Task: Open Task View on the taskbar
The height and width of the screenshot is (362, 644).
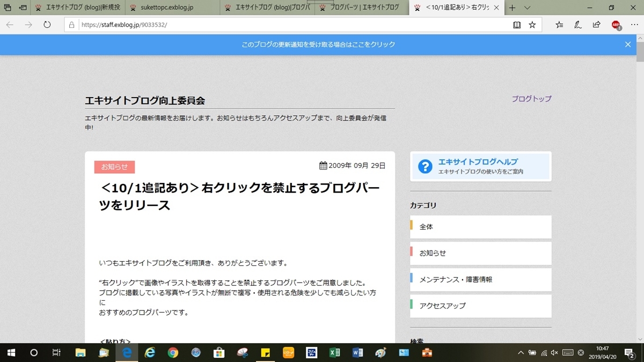Action: tap(56, 352)
